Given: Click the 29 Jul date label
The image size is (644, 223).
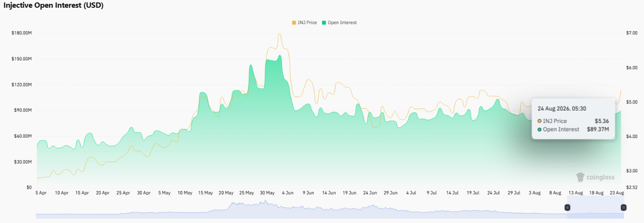Looking at the screenshot, I should click(514, 193).
